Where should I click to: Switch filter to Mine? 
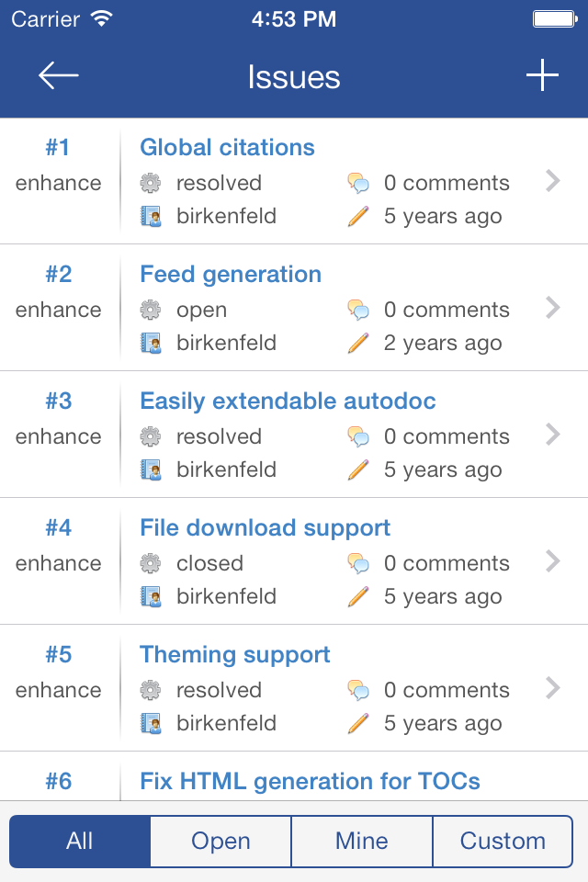(362, 842)
